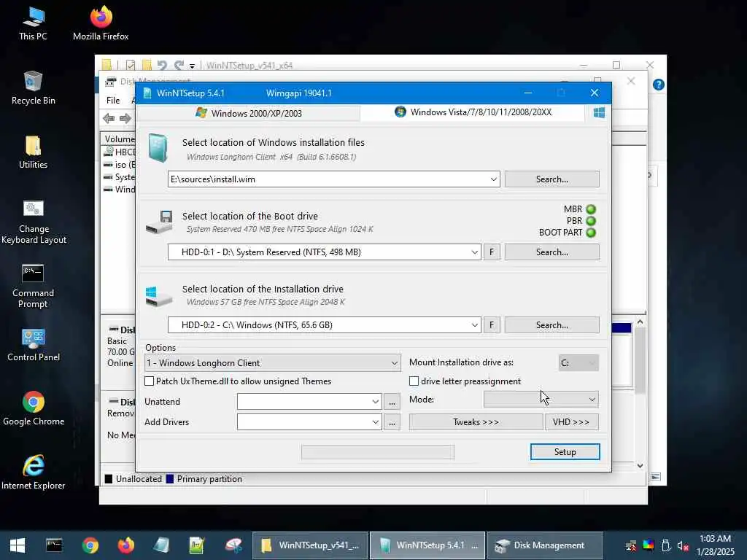Image resolution: width=747 pixels, height=560 pixels.
Task: Enable drive letter preassignment checkbox
Action: 414,381
